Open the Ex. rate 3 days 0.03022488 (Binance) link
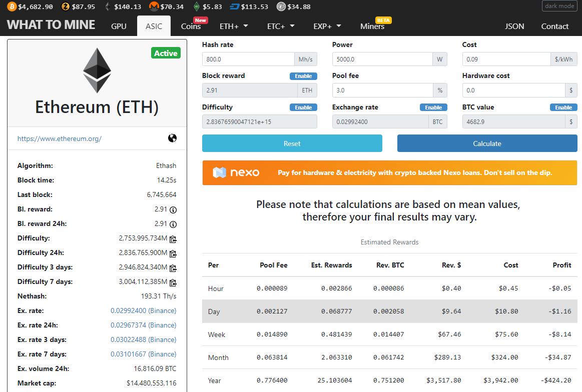 (x=143, y=339)
